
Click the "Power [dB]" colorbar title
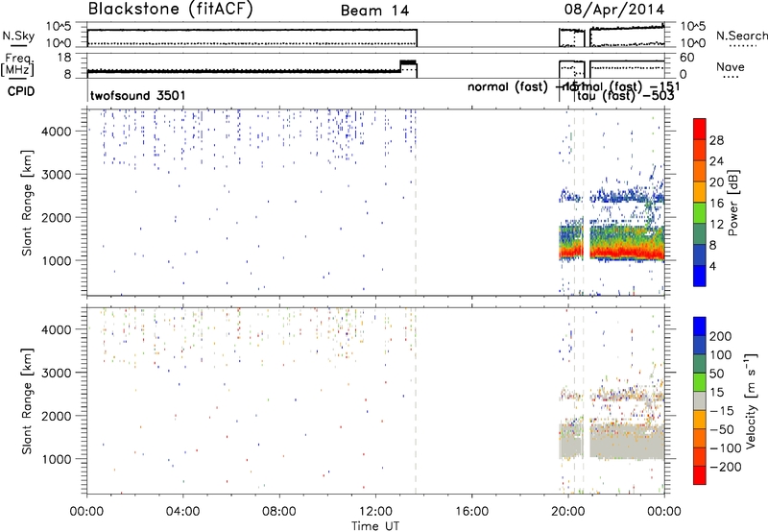(x=732, y=203)
